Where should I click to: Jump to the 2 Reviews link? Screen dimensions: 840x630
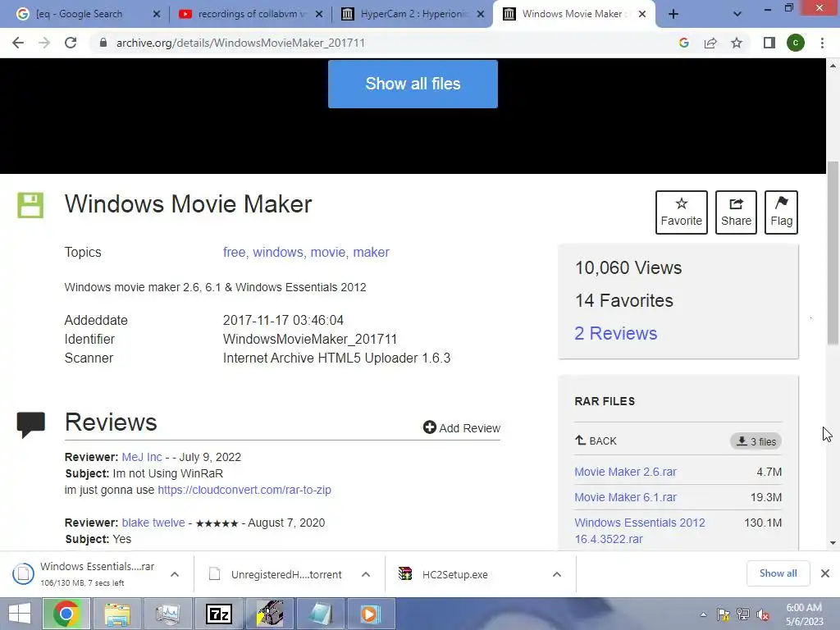(x=615, y=333)
